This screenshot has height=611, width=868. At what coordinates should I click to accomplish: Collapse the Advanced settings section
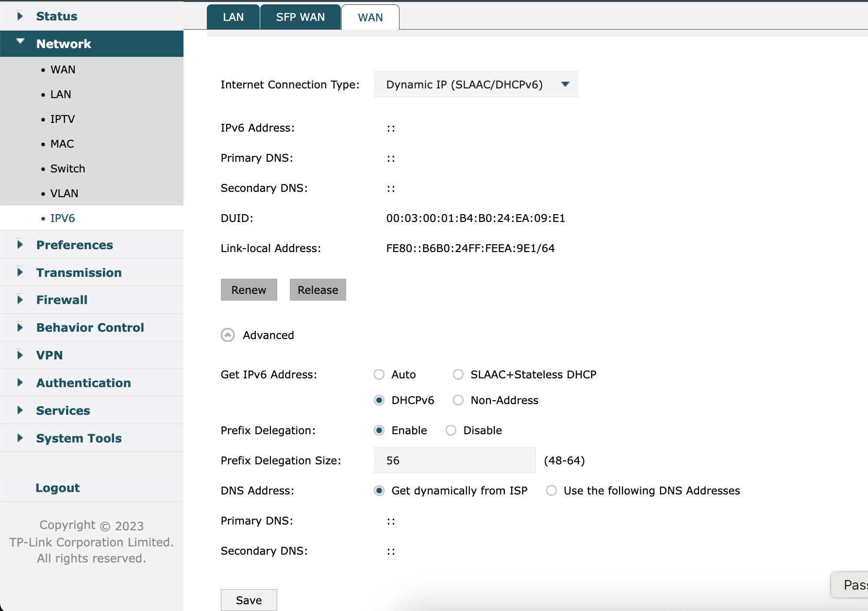[x=227, y=335]
